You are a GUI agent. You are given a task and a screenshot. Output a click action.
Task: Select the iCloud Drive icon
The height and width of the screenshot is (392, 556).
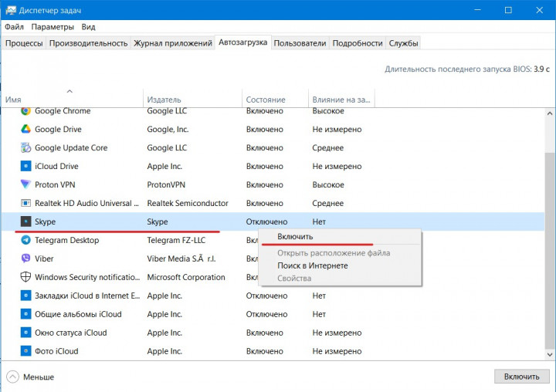[25, 167]
